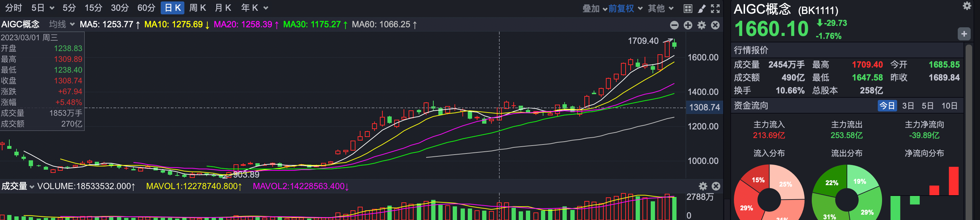Click the MA60: 1066.25 label
Viewport: 980px width, 220px height.
pyautogui.click(x=385, y=24)
